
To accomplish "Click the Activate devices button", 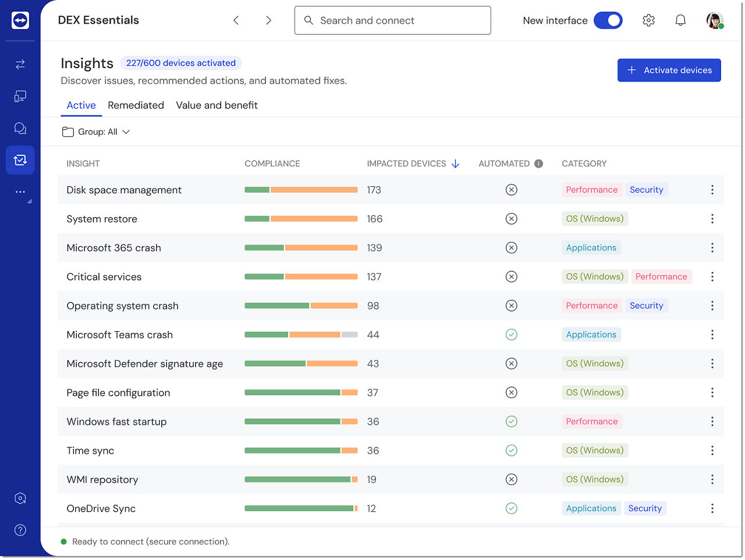I will (669, 70).
